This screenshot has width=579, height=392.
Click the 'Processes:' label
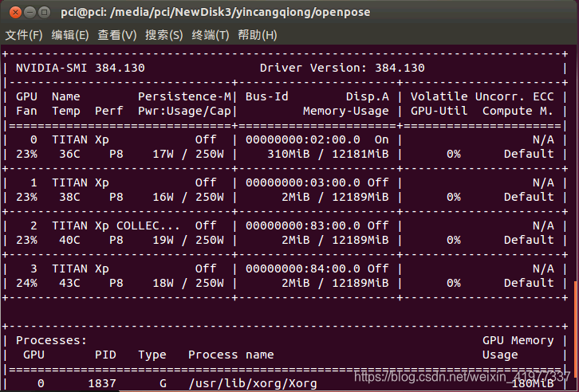(51, 340)
